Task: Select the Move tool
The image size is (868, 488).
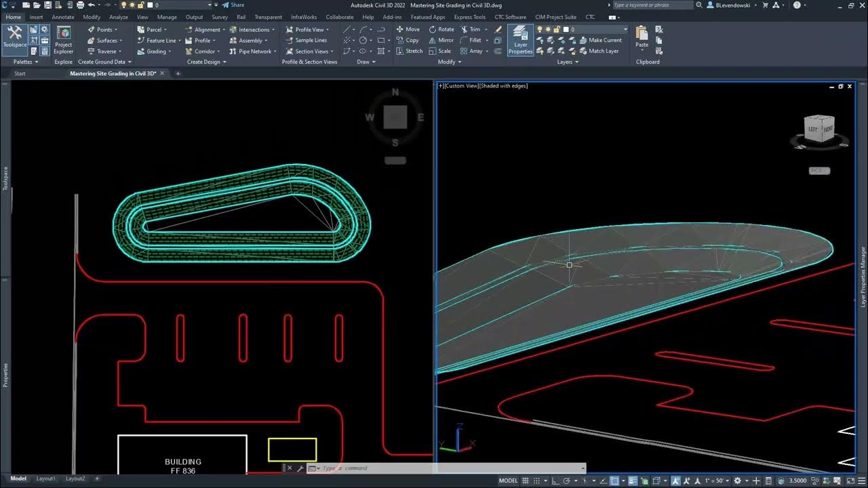Action: [x=408, y=29]
